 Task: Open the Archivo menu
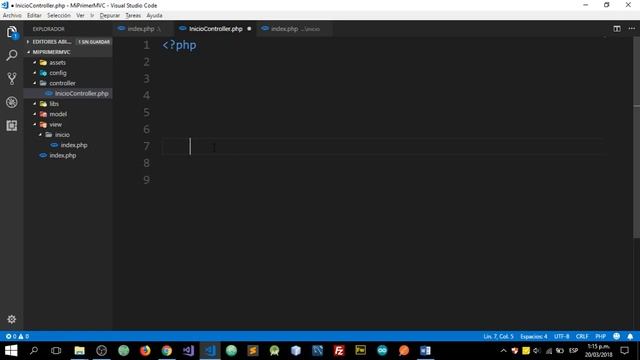click(x=12, y=16)
